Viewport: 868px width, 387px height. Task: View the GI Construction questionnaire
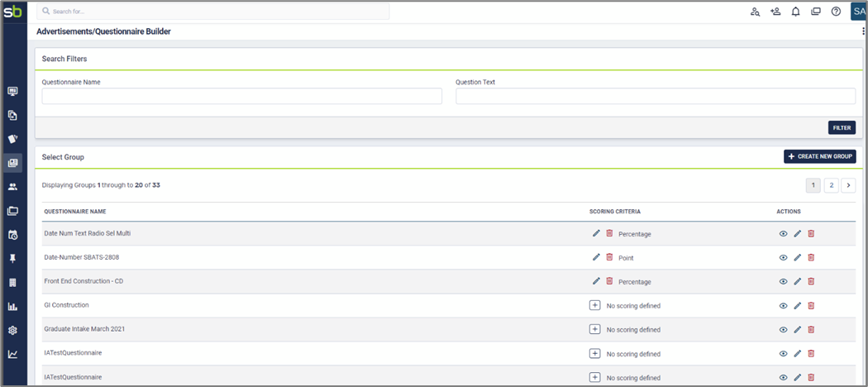[784, 306]
